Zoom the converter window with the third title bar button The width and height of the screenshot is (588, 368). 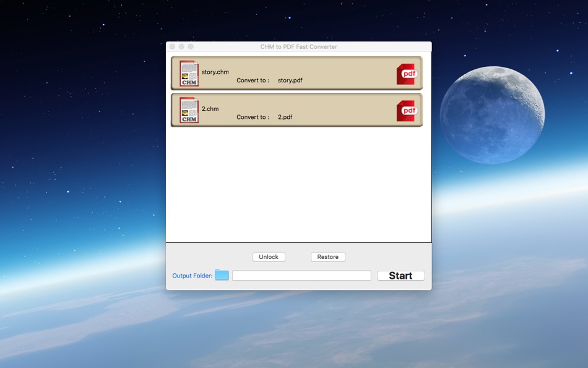(191, 46)
